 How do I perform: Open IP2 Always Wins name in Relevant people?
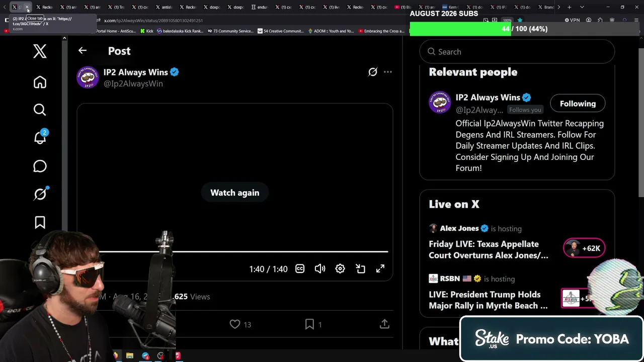pyautogui.click(x=488, y=98)
